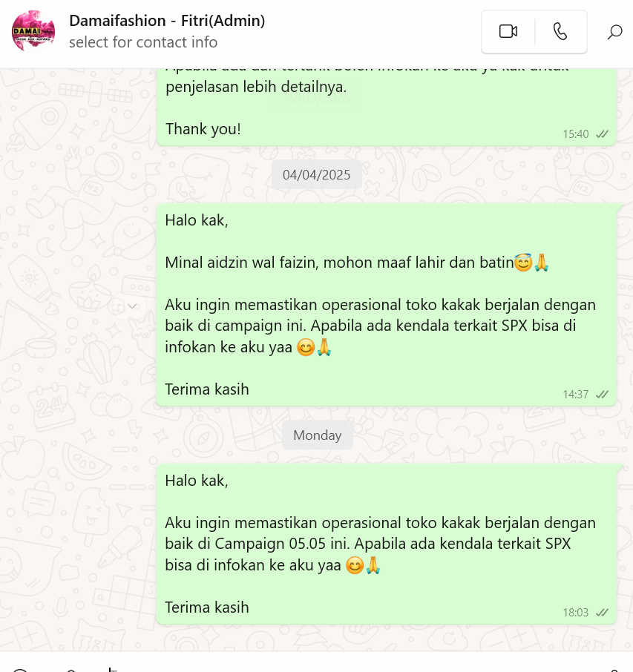
Task: Open the Damaifashion profile picture
Action: pos(33,31)
